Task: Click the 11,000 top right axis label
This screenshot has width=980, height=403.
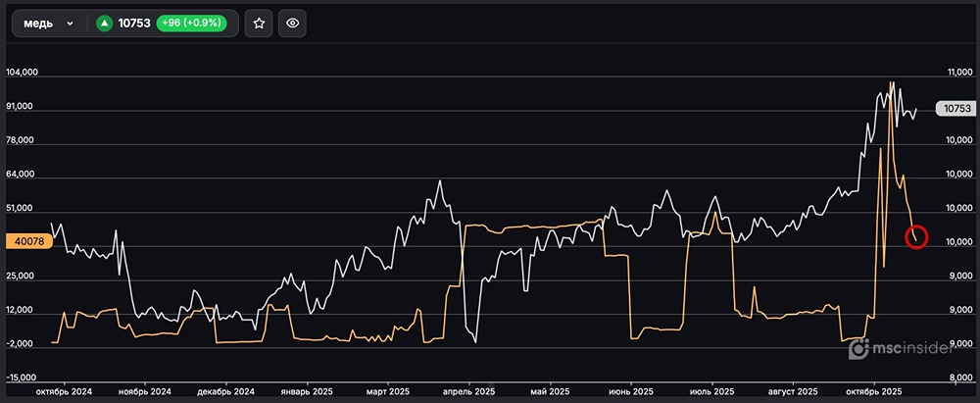Action: click(957, 74)
